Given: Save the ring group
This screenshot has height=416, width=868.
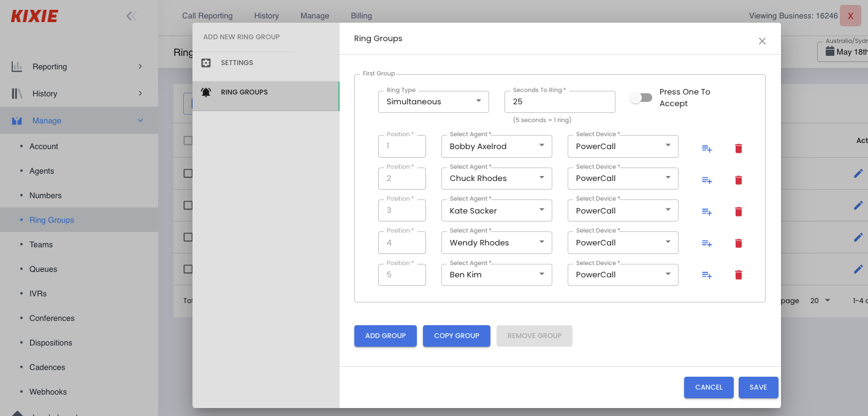Looking at the screenshot, I should 758,387.
